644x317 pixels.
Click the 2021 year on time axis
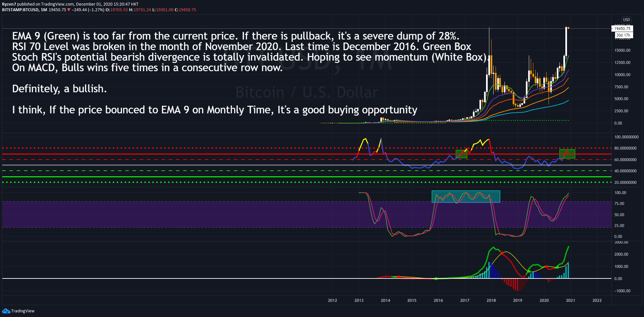click(x=571, y=301)
